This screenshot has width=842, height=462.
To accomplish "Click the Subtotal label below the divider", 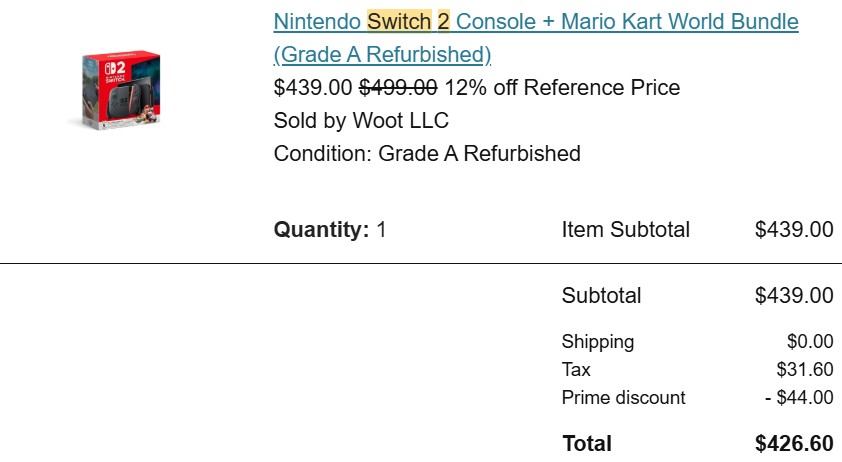I will (601, 295).
